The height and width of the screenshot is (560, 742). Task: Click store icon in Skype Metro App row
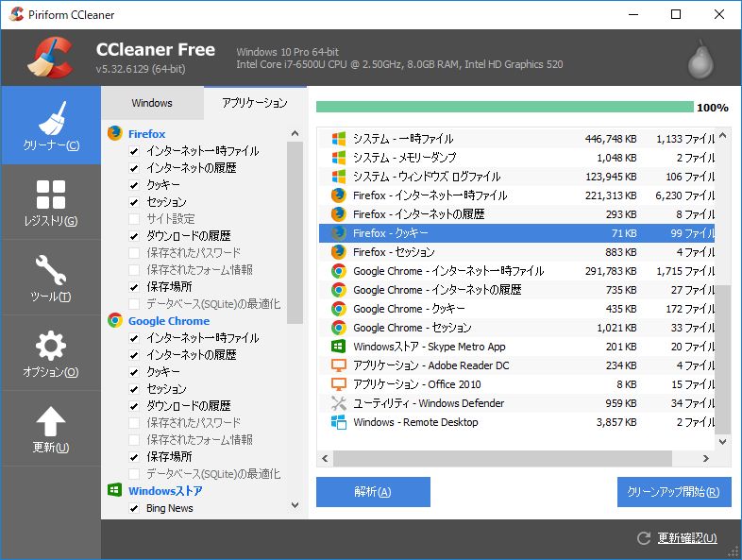click(339, 347)
